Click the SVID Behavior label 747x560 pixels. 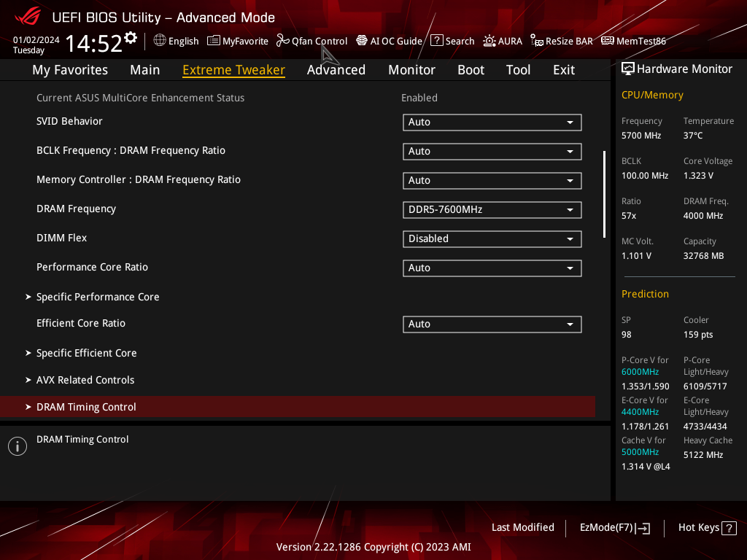pos(69,122)
